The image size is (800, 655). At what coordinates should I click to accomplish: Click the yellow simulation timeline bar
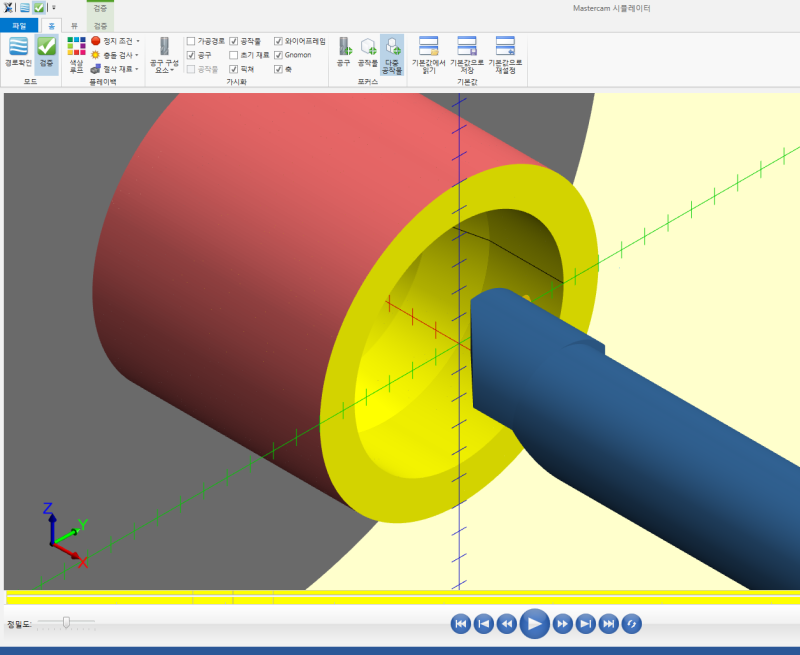point(400,599)
